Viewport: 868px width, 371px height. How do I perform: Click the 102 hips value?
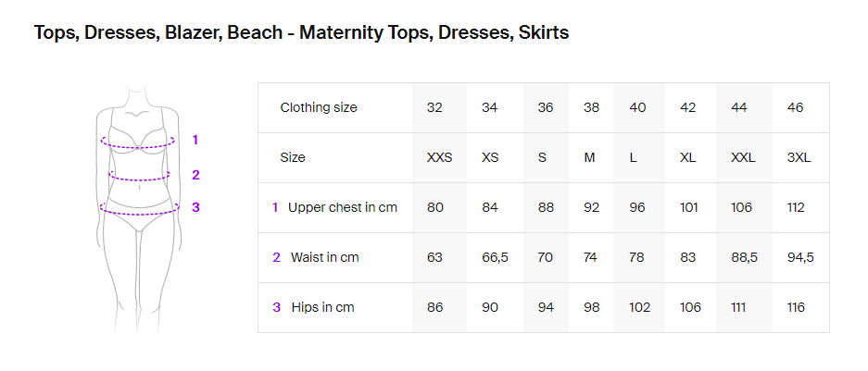point(639,307)
